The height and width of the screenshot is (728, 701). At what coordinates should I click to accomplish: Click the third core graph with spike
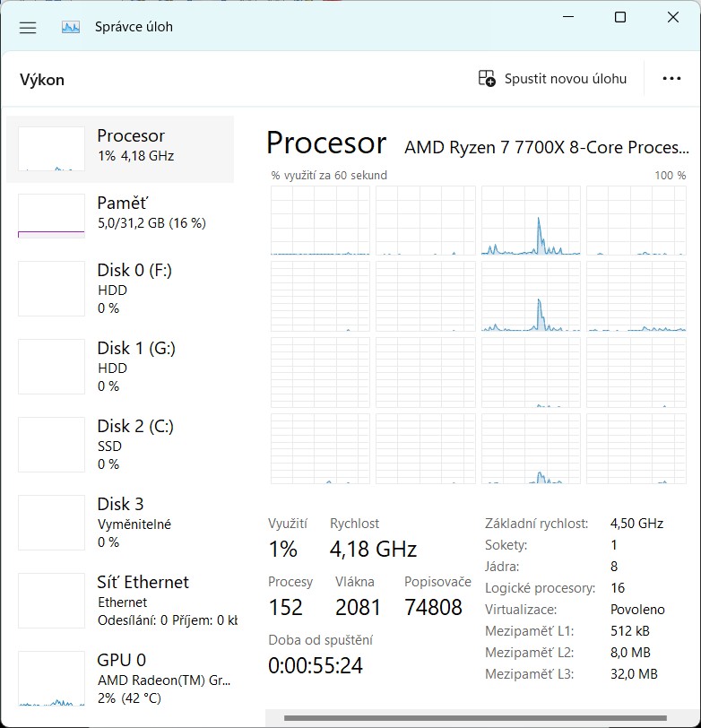tap(531, 221)
